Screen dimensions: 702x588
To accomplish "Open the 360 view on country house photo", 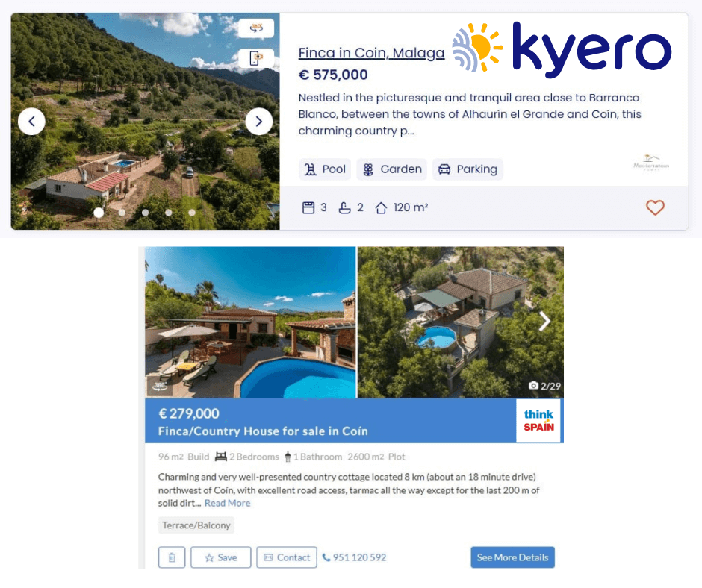I will coord(160,386).
